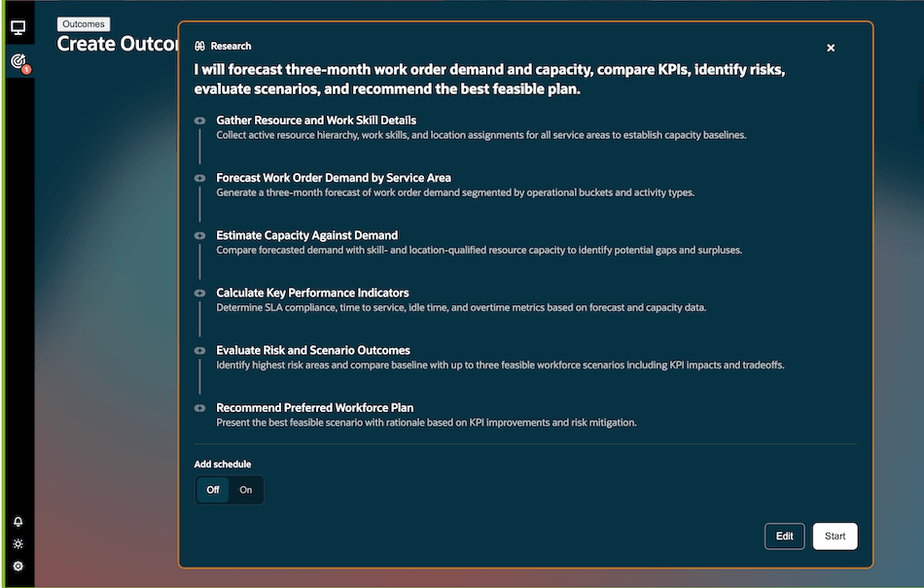Click the description starting 'Collect active resource hierarchy'
The width and height of the screenshot is (924, 588).
pos(480,135)
